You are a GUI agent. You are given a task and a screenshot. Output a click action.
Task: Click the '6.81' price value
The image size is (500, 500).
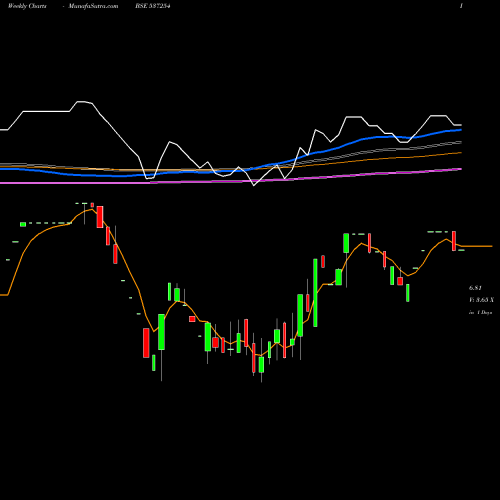(475, 288)
